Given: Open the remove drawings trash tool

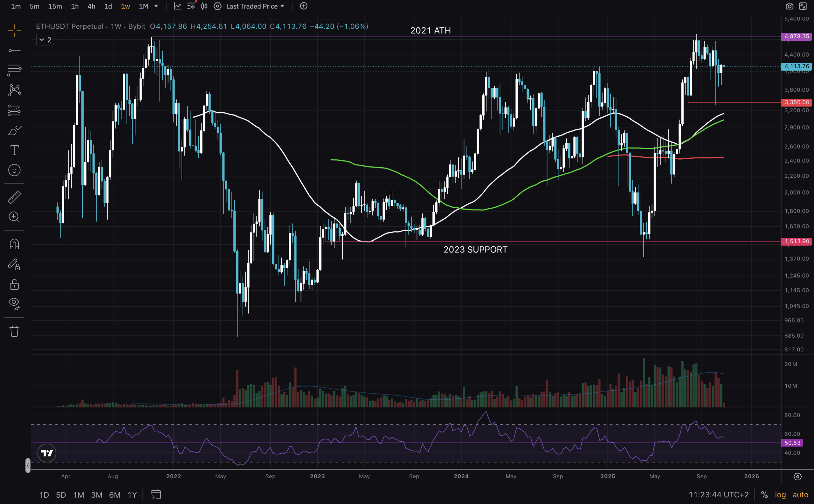Looking at the screenshot, I should coord(14,331).
